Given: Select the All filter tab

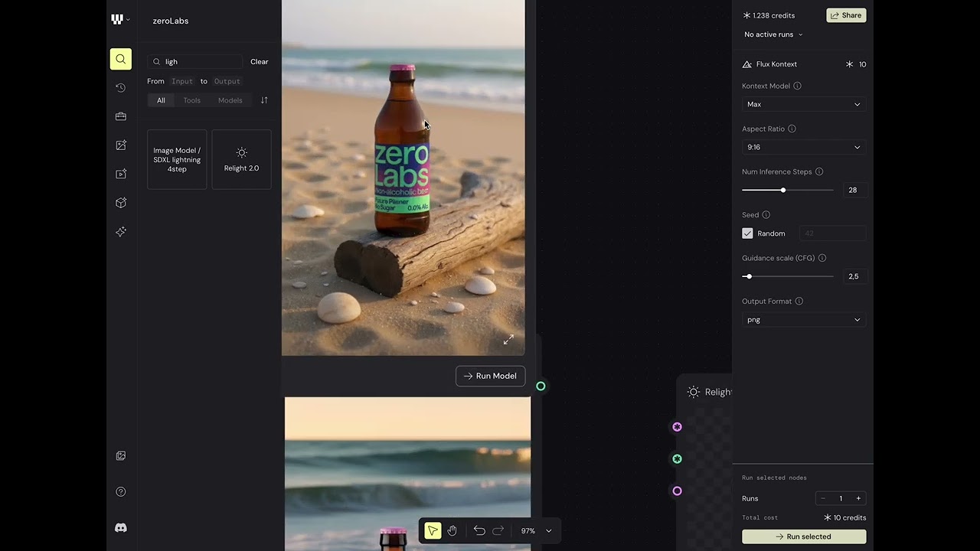Looking at the screenshot, I should (x=161, y=100).
